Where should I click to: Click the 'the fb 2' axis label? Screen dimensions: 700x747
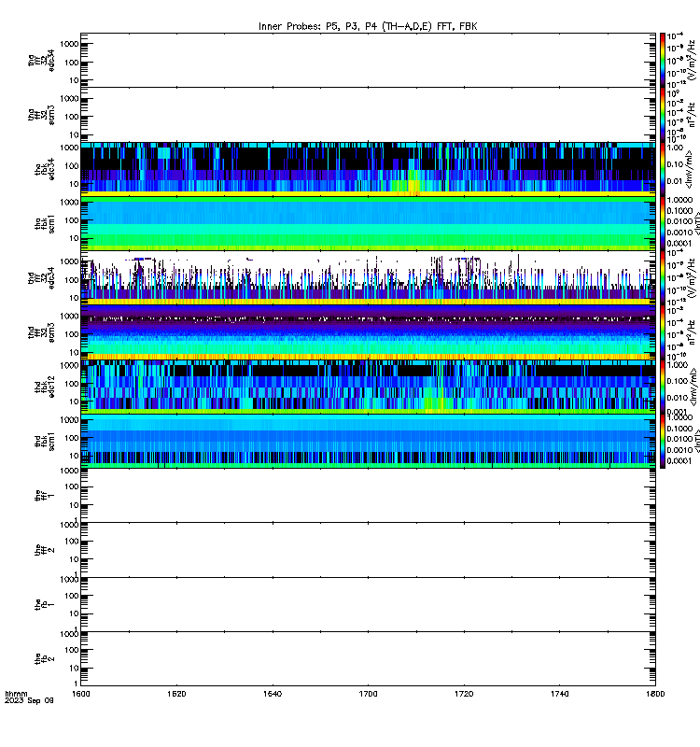point(45,659)
